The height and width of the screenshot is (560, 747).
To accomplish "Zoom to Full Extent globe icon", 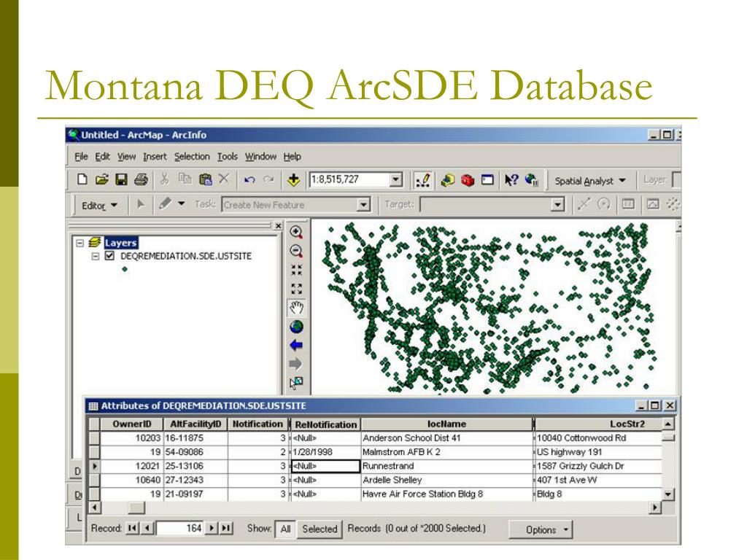I will tap(296, 327).
